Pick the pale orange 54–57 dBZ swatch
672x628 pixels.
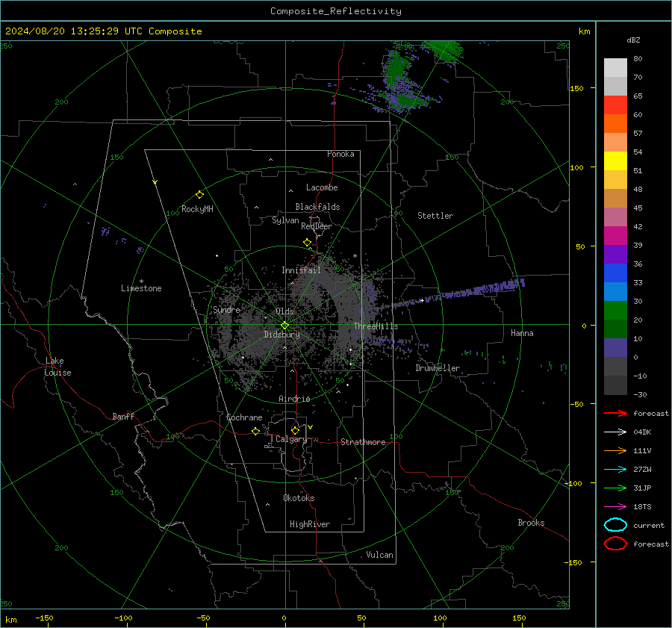615,143
